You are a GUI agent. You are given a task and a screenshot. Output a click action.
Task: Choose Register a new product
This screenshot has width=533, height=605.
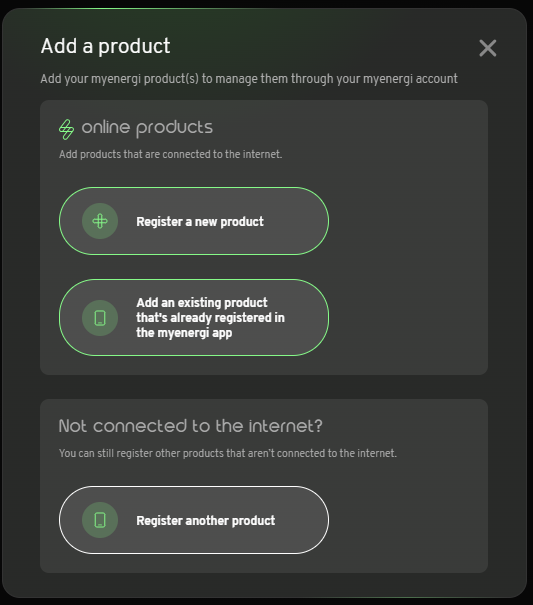click(194, 221)
